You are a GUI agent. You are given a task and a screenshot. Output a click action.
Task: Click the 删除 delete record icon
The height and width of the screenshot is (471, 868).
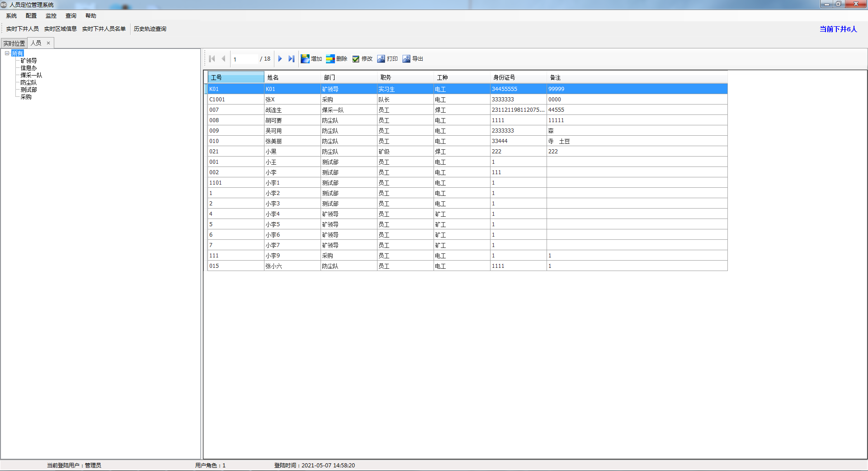(x=330, y=59)
